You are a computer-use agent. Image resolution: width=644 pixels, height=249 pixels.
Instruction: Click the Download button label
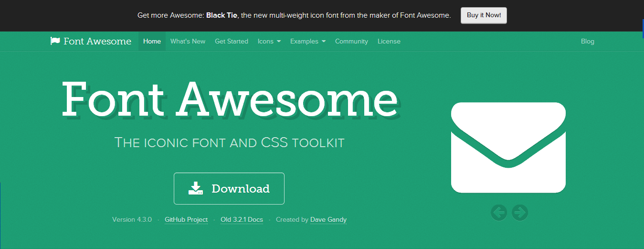pos(241,189)
